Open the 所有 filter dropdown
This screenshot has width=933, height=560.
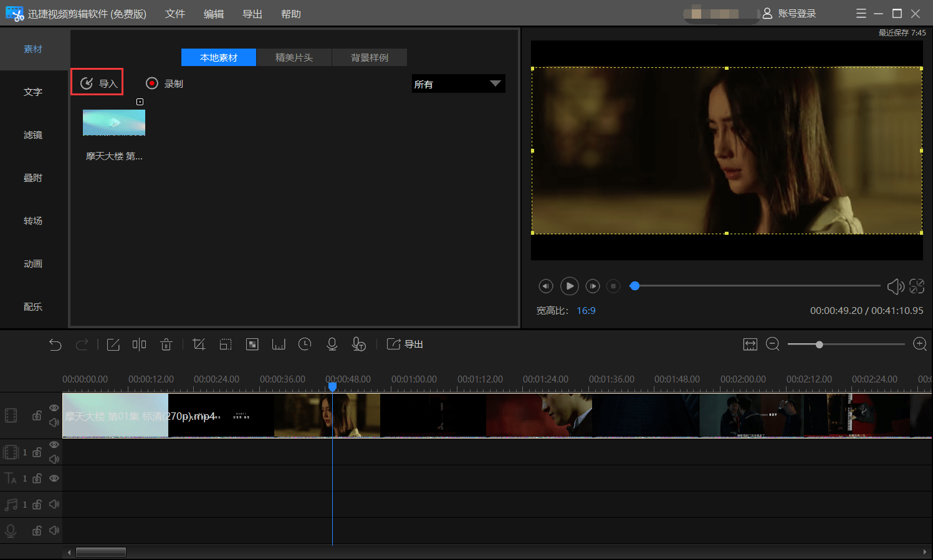tap(458, 84)
